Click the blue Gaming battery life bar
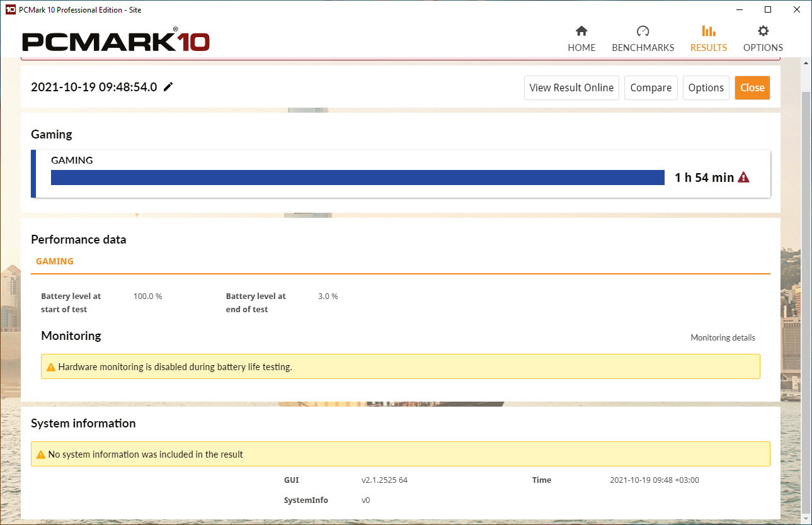This screenshot has width=812, height=525. pos(358,178)
